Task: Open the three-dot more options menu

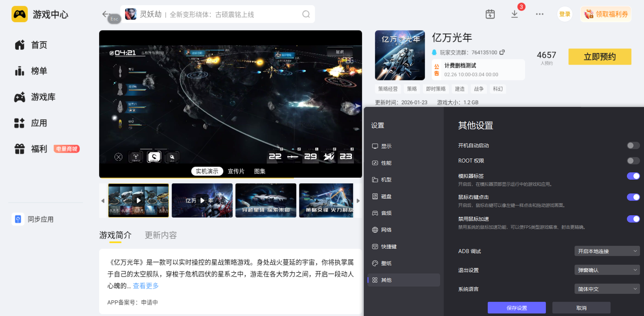Action: click(539, 14)
